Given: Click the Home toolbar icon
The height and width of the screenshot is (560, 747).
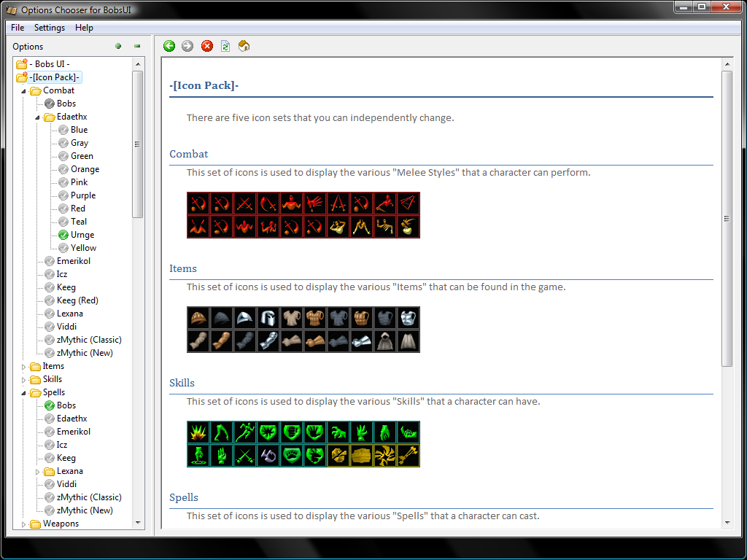Looking at the screenshot, I should point(244,46).
